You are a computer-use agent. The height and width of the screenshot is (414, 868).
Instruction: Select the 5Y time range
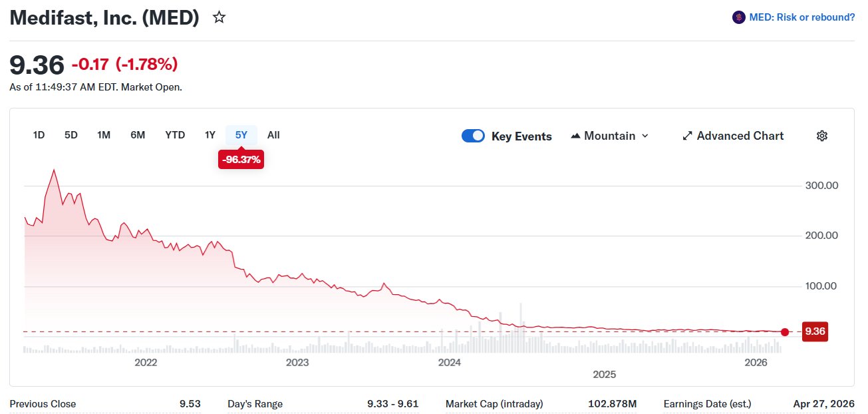pyautogui.click(x=241, y=135)
